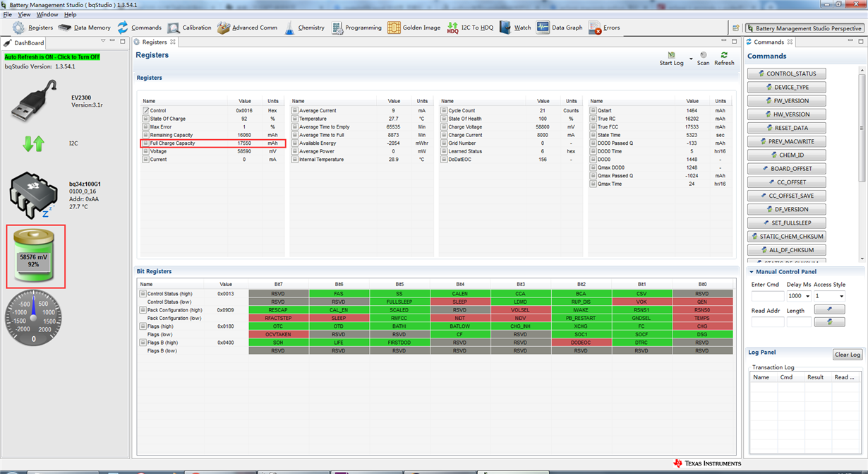Toggle the Qstart register checkbox
Image resolution: width=868 pixels, height=474 pixels.
pyautogui.click(x=594, y=111)
